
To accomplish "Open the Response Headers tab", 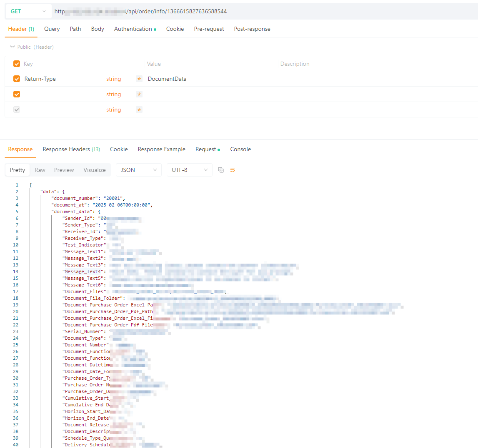I will coord(71,149).
